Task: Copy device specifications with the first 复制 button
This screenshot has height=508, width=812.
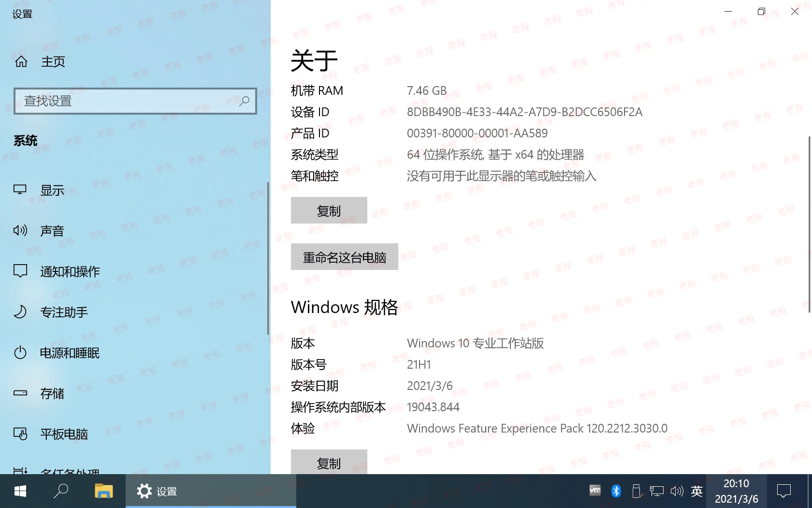Action: 329,210
